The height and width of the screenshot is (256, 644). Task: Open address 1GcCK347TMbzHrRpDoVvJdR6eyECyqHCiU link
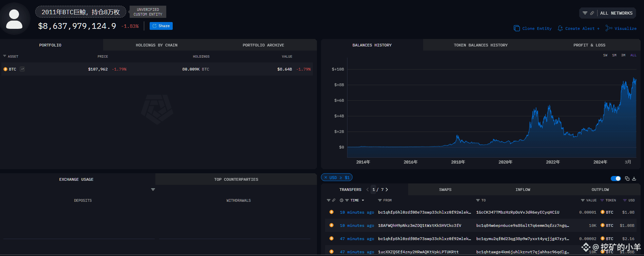point(517,212)
